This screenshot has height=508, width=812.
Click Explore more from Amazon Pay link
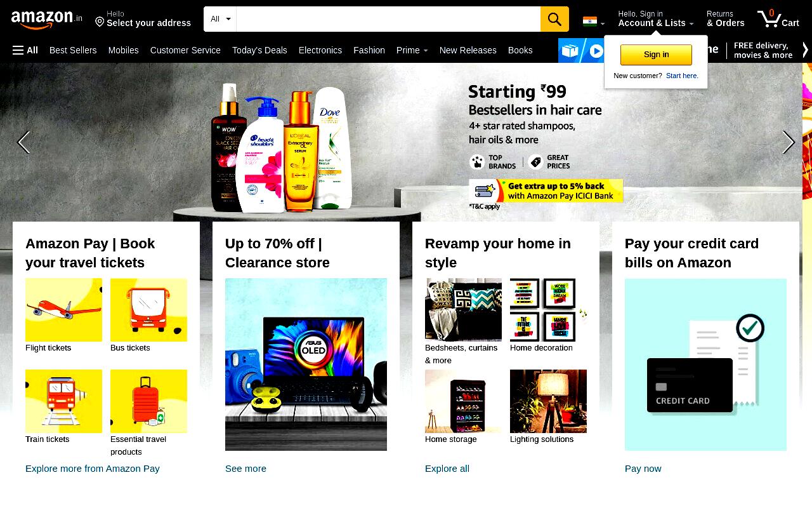(x=93, y=469)
